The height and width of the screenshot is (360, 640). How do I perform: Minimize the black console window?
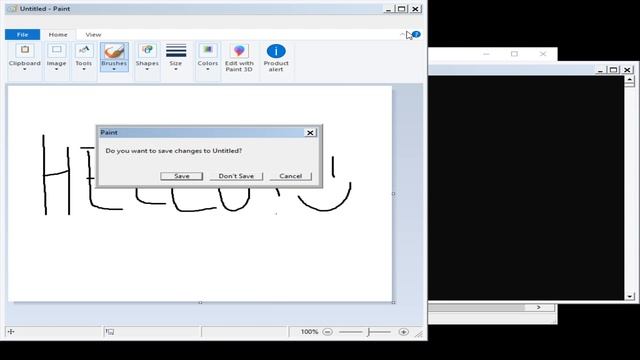[x=600, y=70]
